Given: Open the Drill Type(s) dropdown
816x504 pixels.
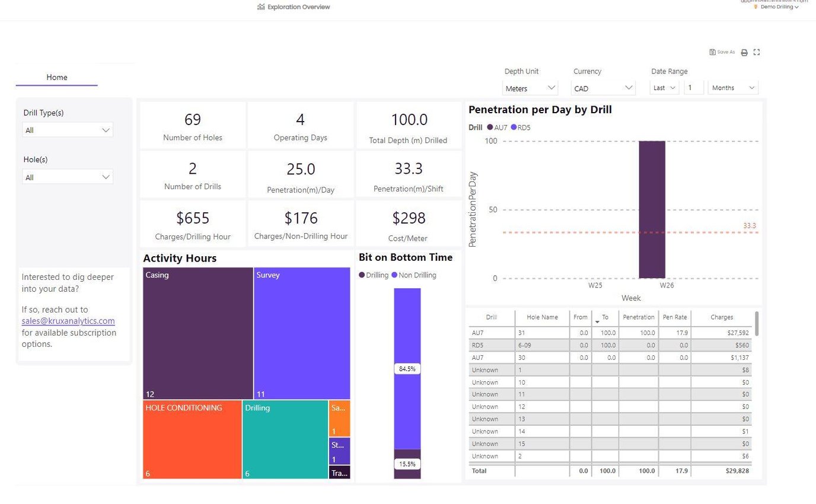Looking at the screenshot, I should coord(67,130).
